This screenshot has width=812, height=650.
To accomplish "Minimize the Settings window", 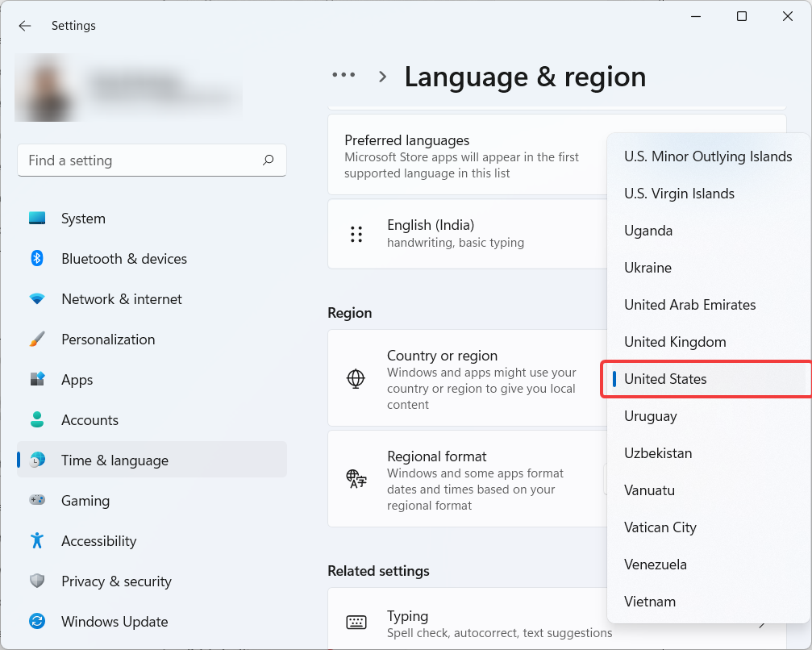I will (696, 17).
